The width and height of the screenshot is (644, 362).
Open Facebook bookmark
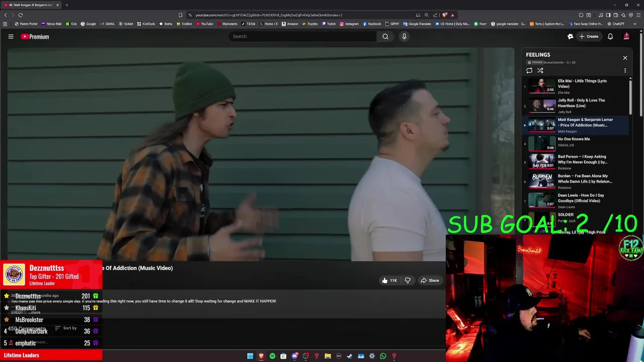click(372, 24)
